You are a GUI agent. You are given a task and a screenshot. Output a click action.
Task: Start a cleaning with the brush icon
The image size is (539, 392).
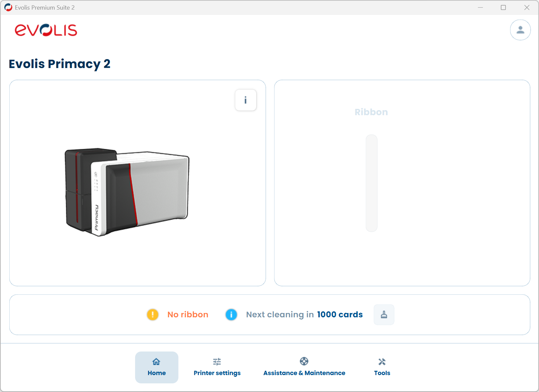pos(384,314)
